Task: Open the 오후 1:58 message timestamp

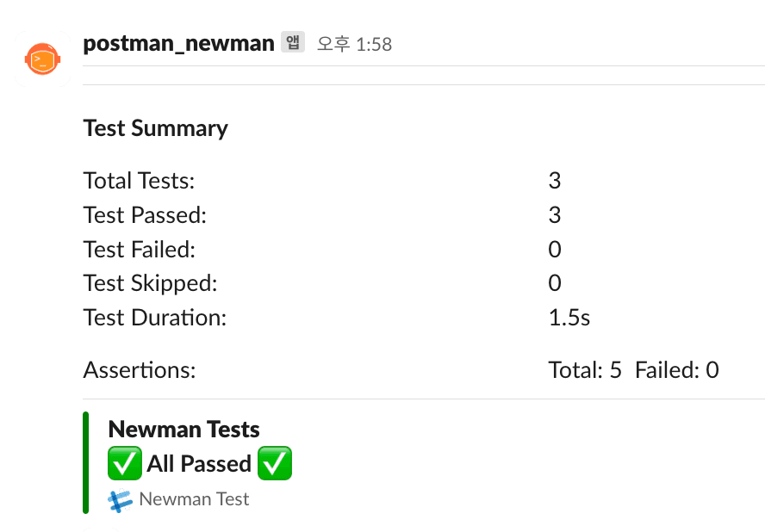Action: pyautogui.click(x=354, y=45)
